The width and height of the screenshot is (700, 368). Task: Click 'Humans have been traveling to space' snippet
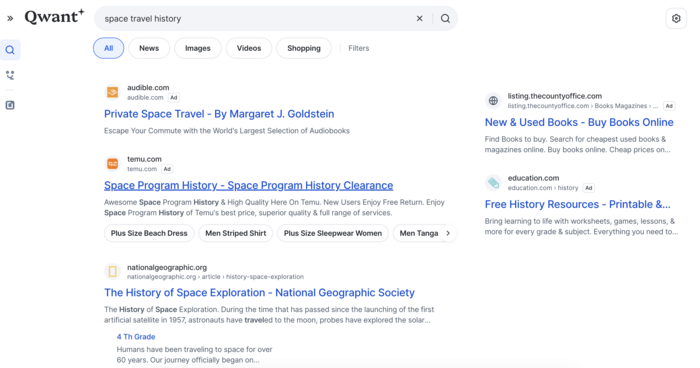click(194, 355)
